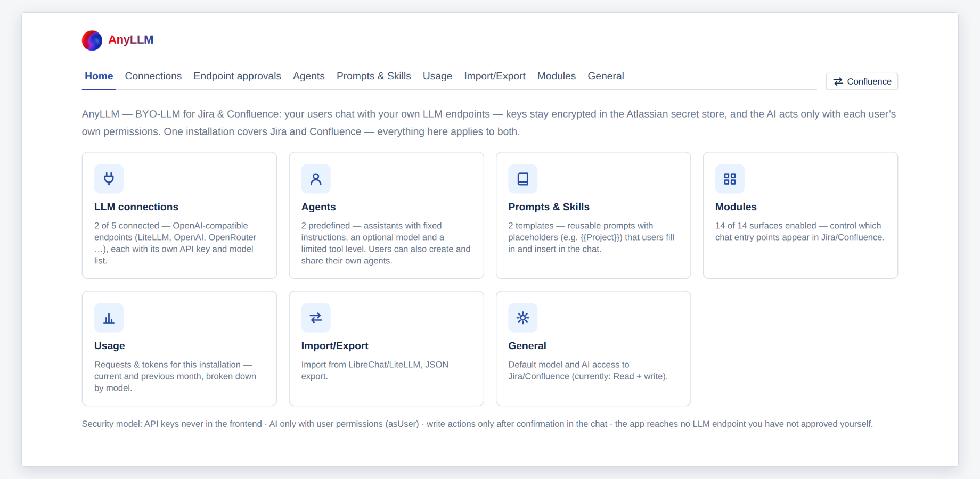The width and height of the screenshot is (980, 479).
Task: Open the Prompts & Skills tab
Action: tap(374, 76)
